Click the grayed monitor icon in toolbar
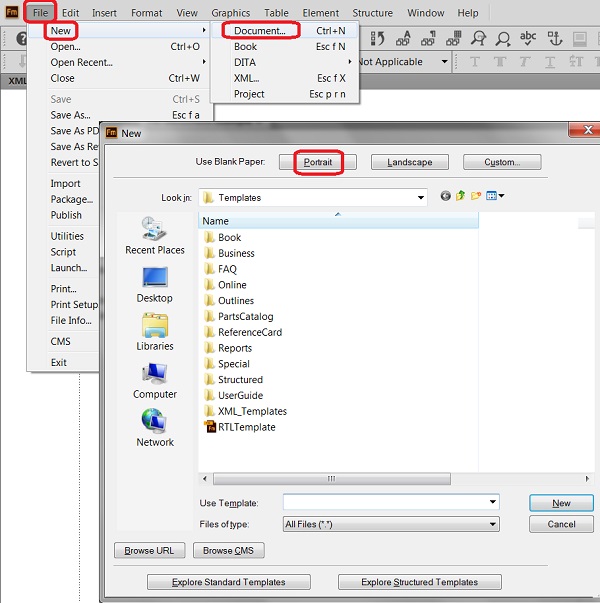Viewport: 600px width, 603px height. [x=580, y=39]
